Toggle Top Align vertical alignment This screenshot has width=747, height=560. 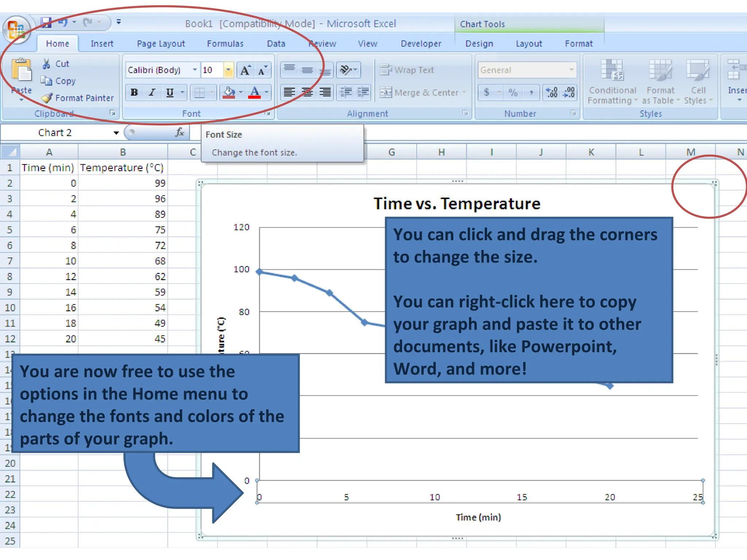pos(290,70)
